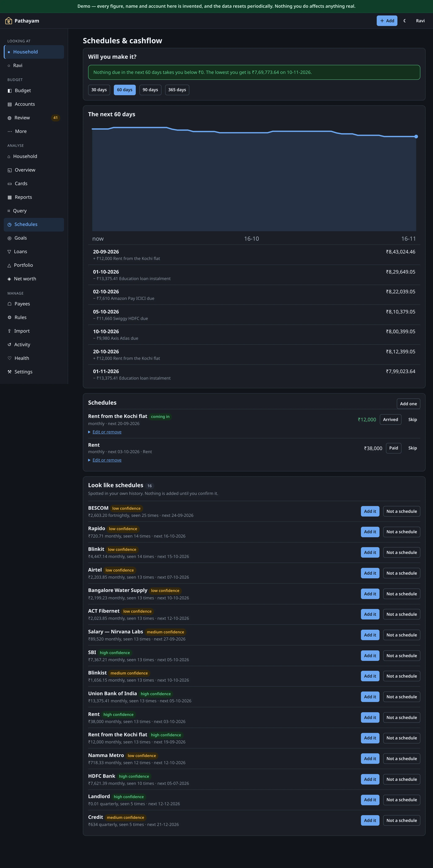Add the SBI suggested schedule
Viewport: 433px width, 868px height.
tap(370, 656)
